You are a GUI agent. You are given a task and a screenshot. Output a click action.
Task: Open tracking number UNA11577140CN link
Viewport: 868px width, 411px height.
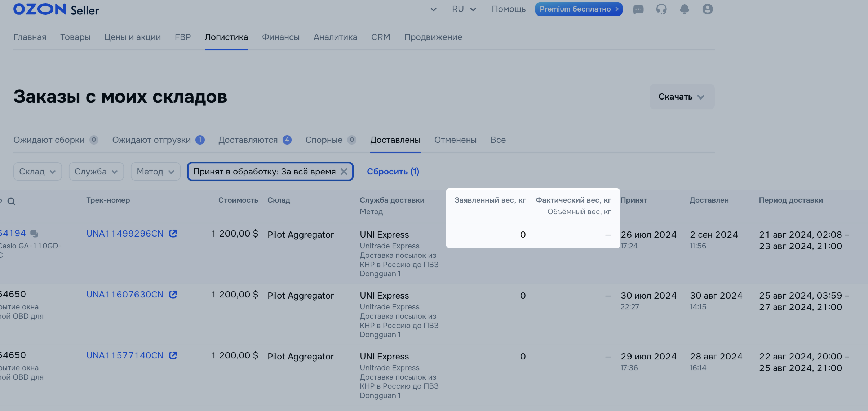125,355
